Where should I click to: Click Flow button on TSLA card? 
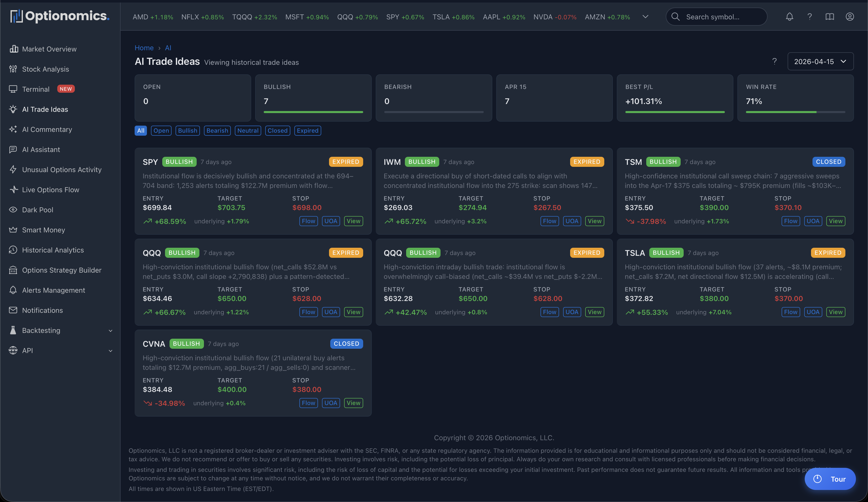pos(790,312)
